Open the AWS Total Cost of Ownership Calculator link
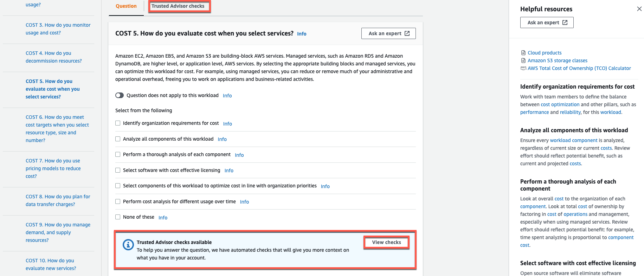The height and width of the screenshot is (276, 644). click(x=579, y=68)
